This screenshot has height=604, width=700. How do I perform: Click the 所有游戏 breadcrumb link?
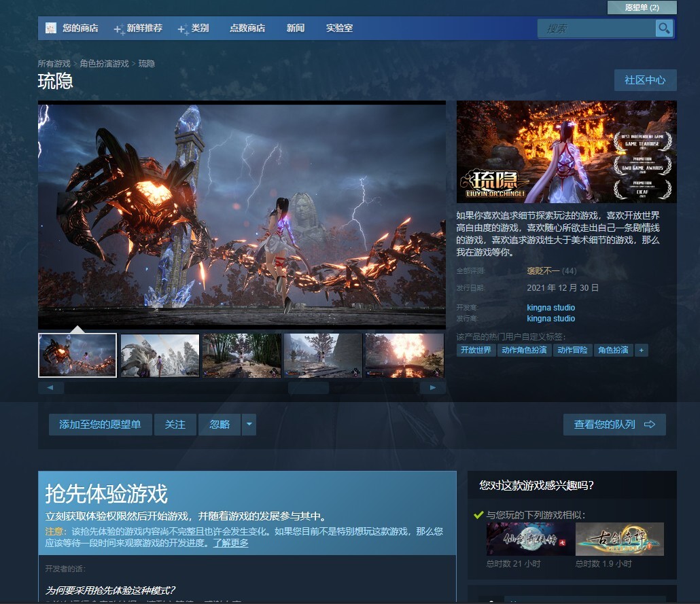(54, 63)
